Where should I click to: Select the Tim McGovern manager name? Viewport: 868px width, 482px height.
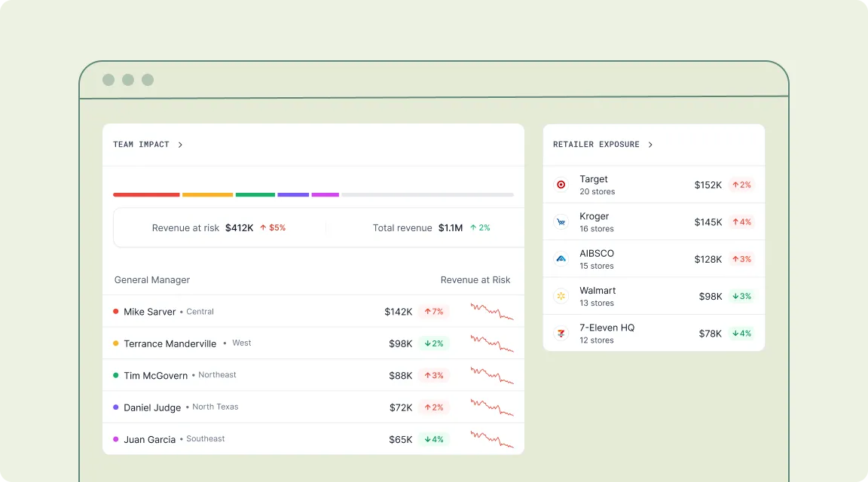155,376
